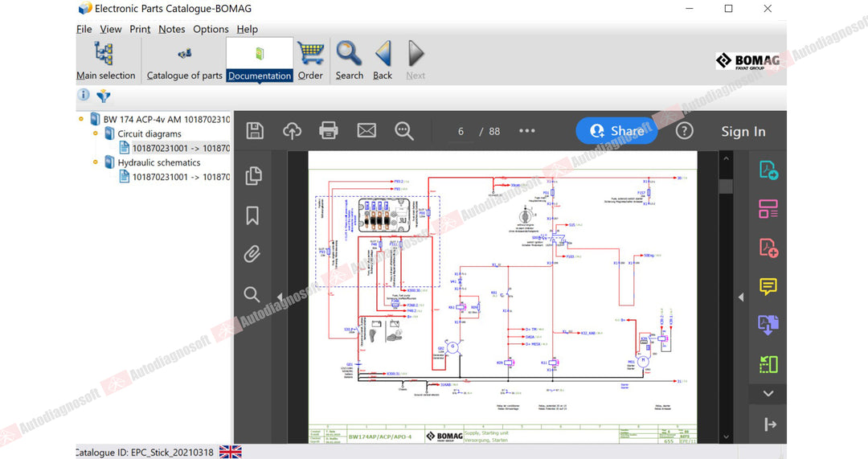Viewport: 868px width, 459px height.
Task: Select the Circuit diagrams folder
Action: click(149, 133)
